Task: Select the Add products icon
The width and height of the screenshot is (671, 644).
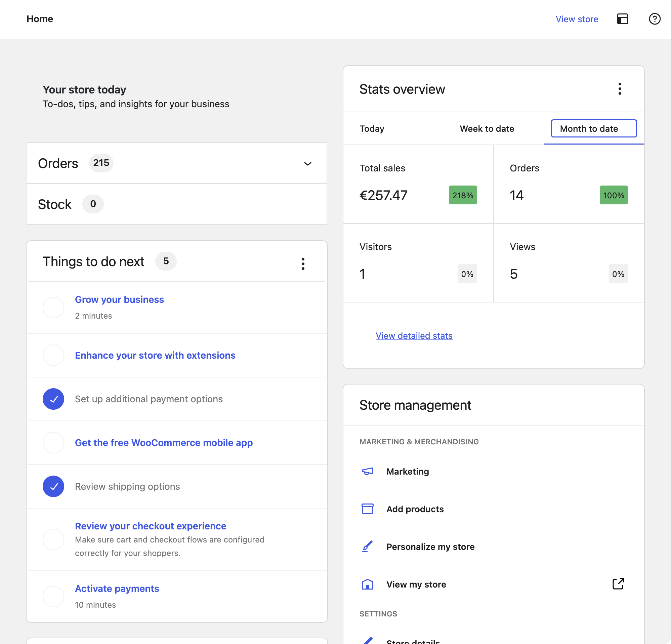Action: (367, 509)
